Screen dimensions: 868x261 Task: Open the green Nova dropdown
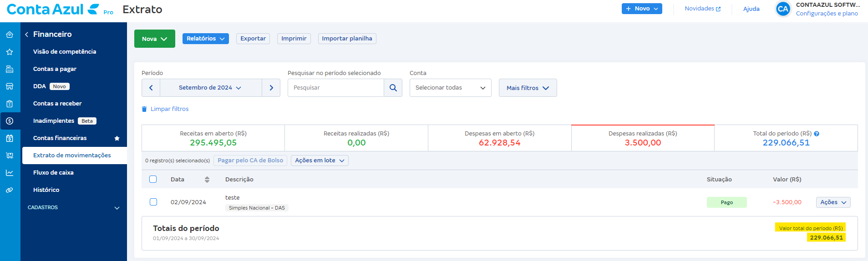coord(154,39)
